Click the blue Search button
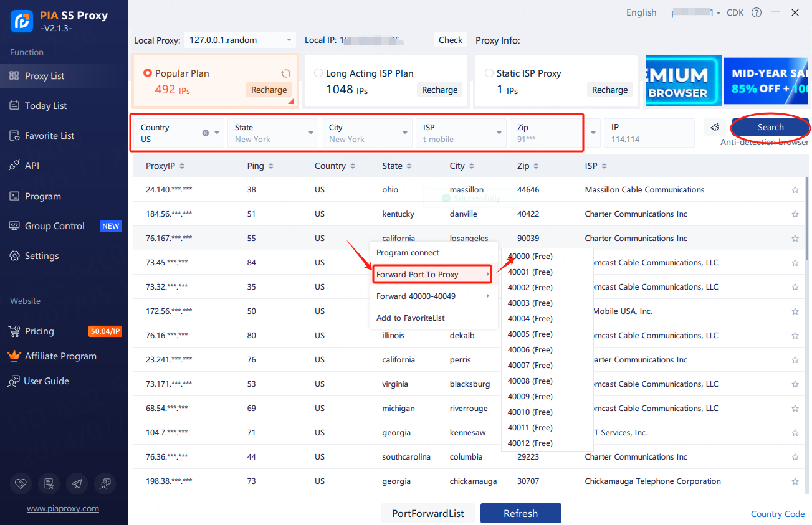This screenshot has width=812, height=525. [x=770, y=127]
